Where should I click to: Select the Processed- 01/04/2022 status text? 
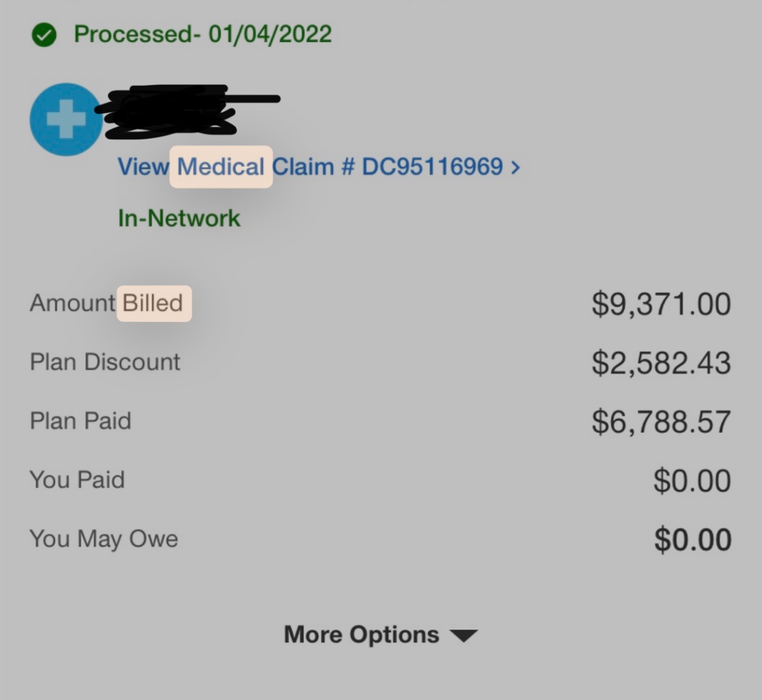pos(203,34)
